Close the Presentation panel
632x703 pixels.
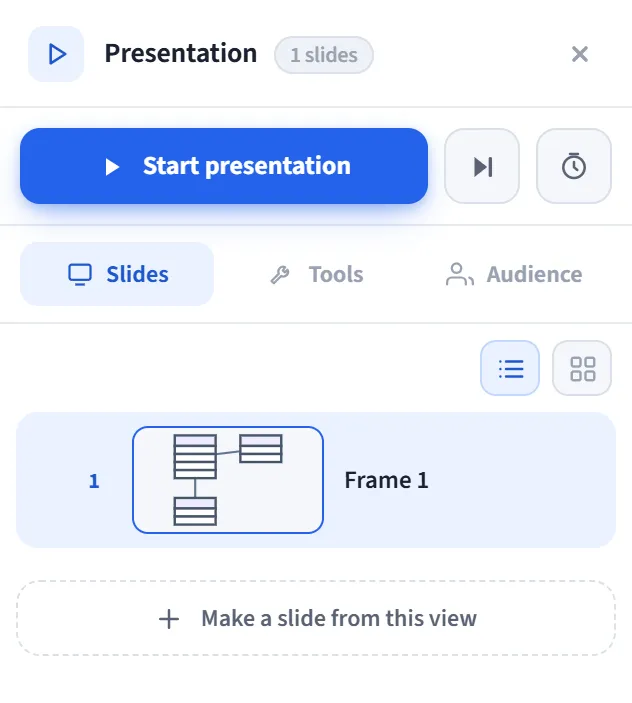(x=580, y=54)
